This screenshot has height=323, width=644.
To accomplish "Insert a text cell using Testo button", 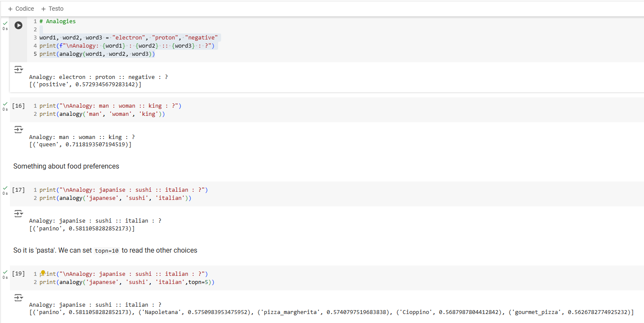I will pos(52,9).
